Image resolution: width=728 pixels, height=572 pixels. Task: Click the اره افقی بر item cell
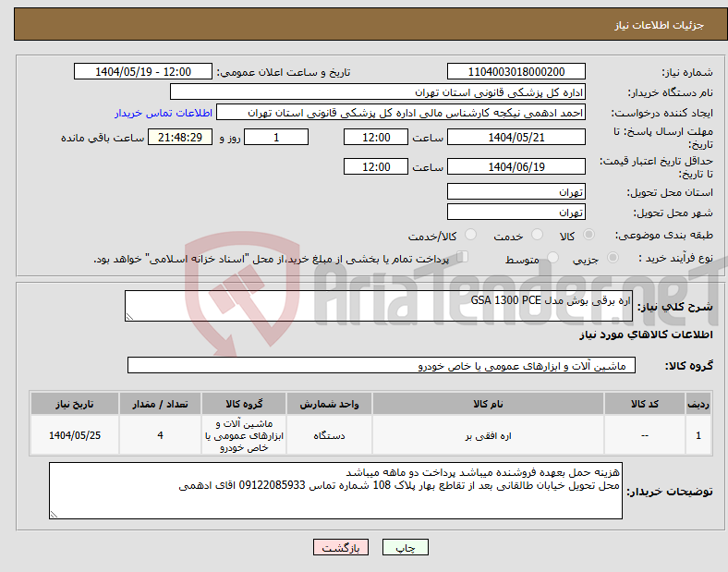tap(488, 435)
